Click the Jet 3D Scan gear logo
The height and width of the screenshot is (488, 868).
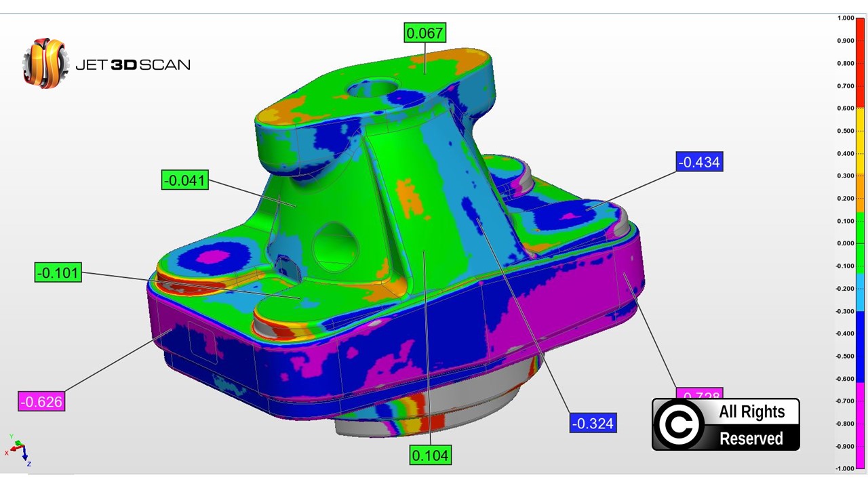[x=45, y=63]
